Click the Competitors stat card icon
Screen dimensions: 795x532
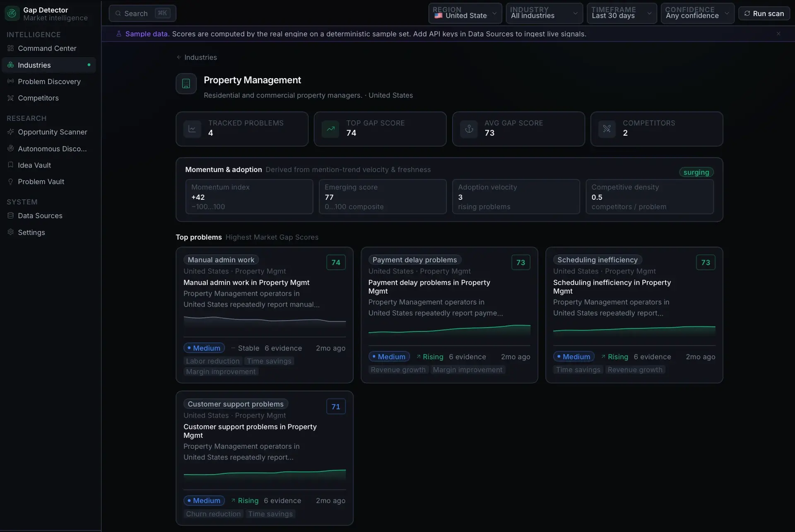607,129
